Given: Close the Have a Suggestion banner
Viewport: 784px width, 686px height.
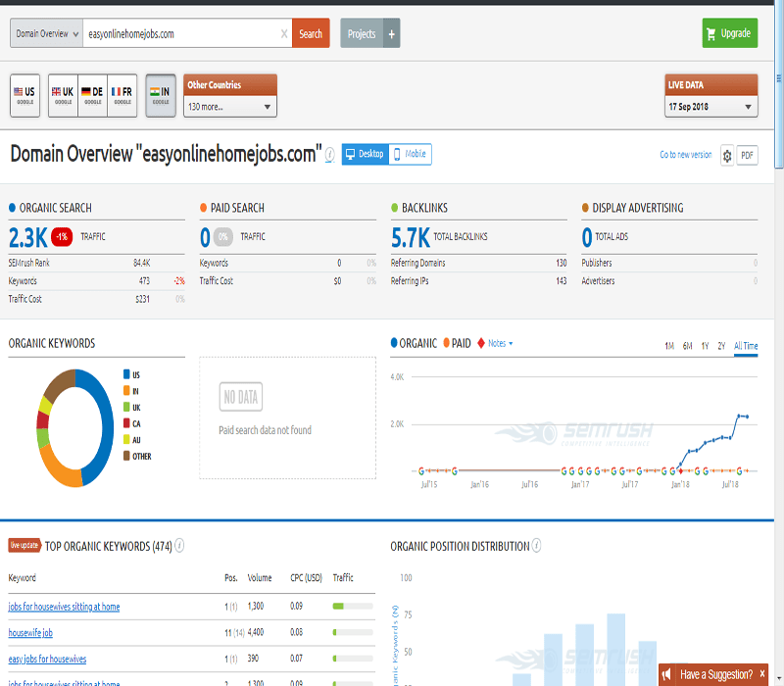Looking at the screenshot, I should pyautogui.click(x=762, y=673).
